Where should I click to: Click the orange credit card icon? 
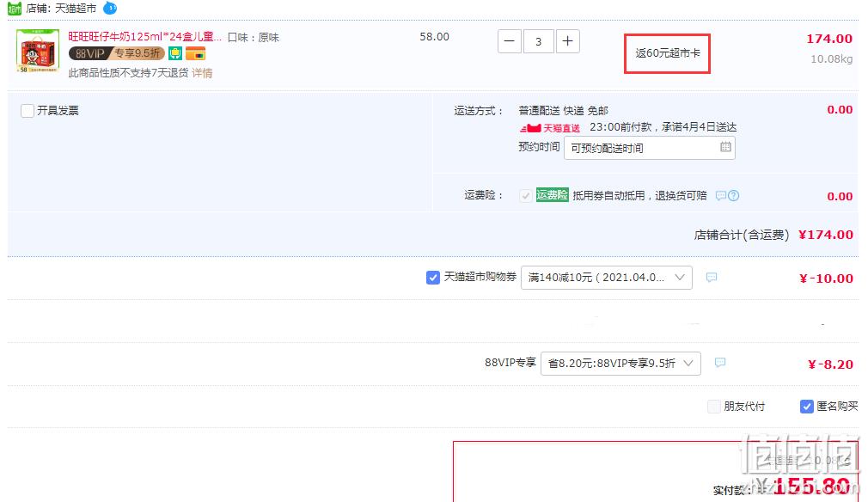click(x=195, y=53)
